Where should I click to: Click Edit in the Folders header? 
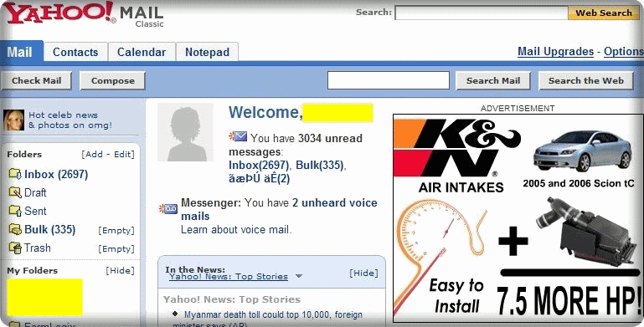122,154
